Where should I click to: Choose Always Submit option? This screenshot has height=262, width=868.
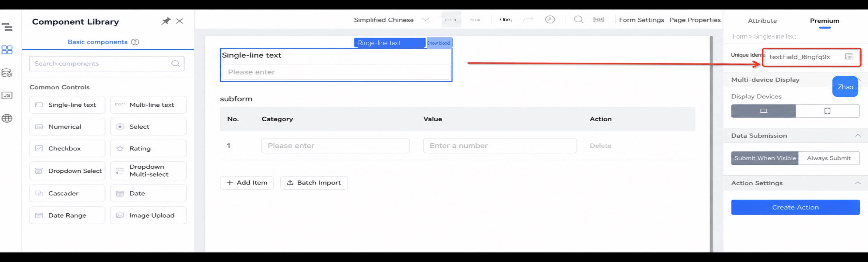click(x=829, y=158)
